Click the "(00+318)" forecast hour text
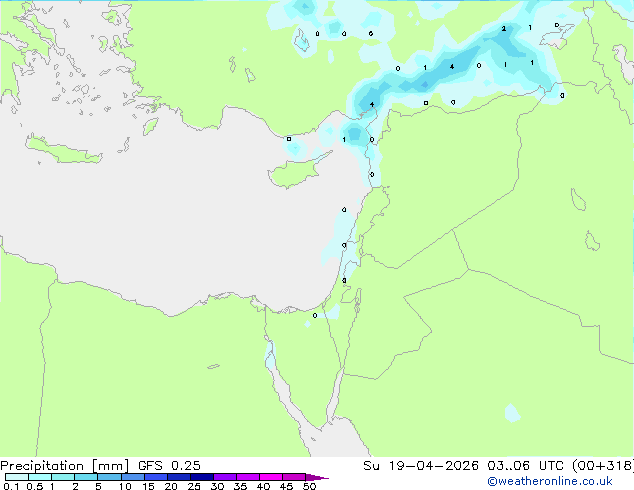Screen dimensions: 634x490 603,466
